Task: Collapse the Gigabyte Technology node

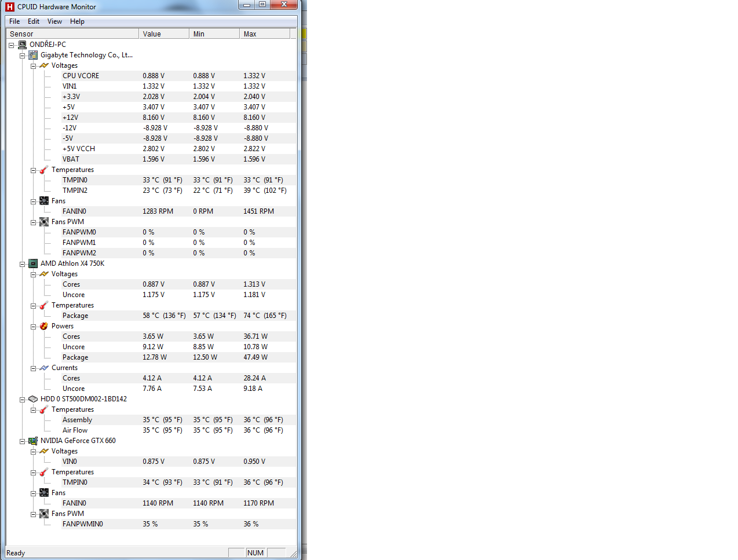Action: tap(22, 56)
